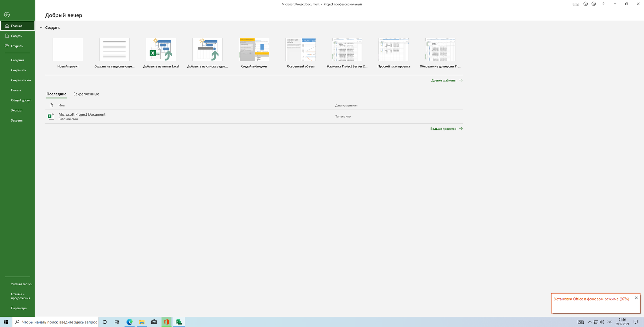Open the Открыть sidebar item
The image size is (644, 327).
point(18,46)
